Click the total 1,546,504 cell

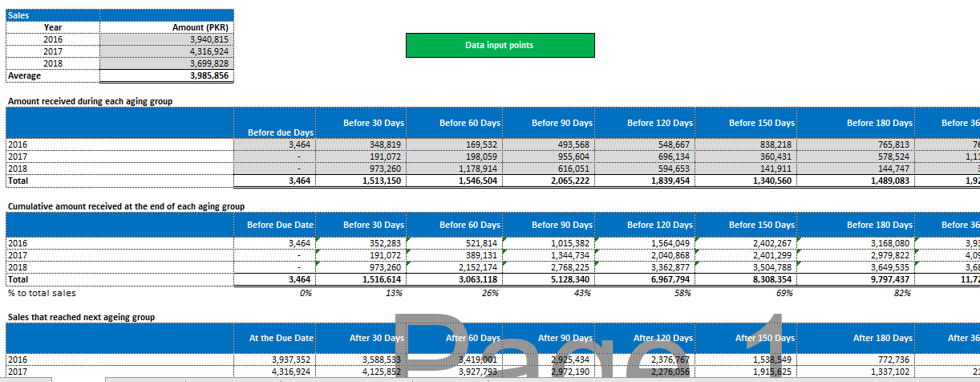pyautogui.click(x=455, y=181)
